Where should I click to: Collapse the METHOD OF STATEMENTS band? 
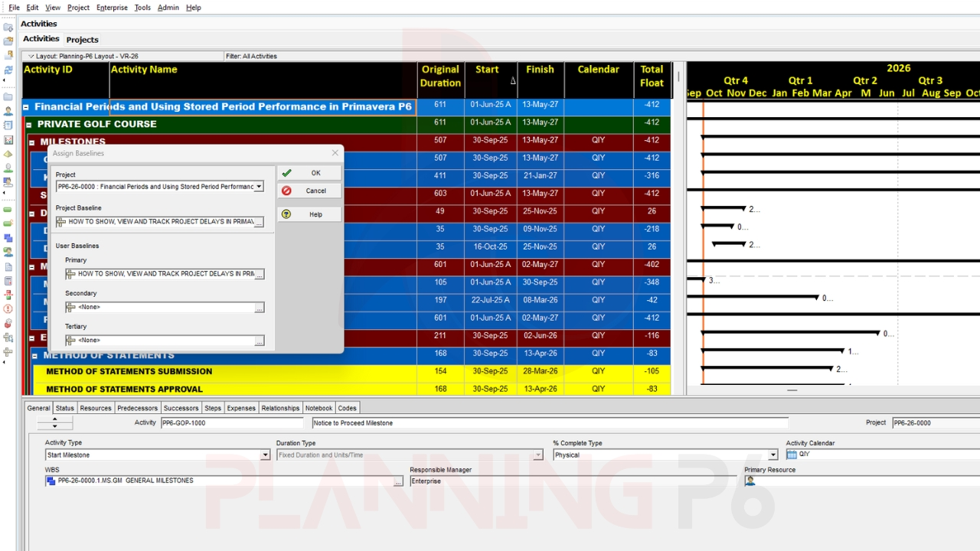click(x=35, y=356)
